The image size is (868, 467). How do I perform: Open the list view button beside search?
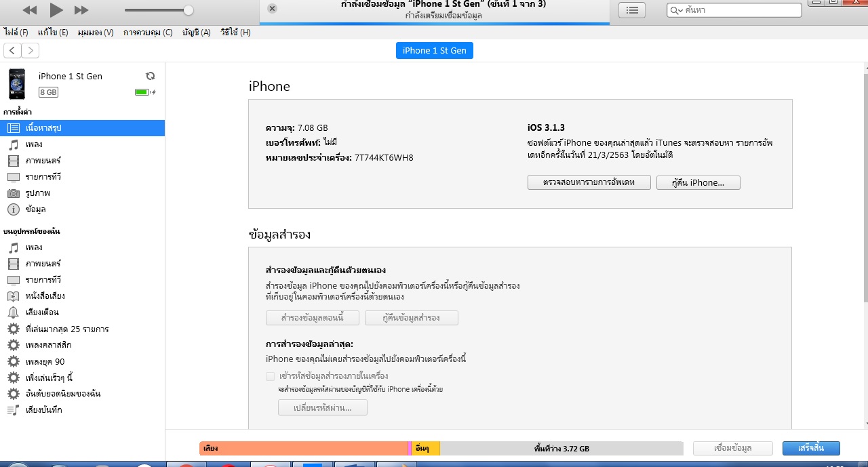tap(632, 10)
